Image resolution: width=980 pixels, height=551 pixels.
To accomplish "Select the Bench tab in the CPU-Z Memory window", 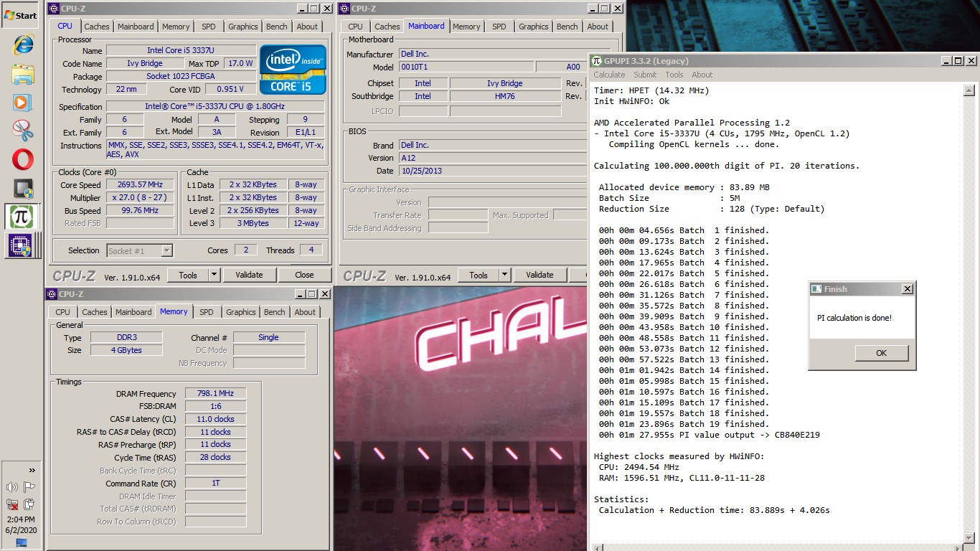I will click(274, 312).
